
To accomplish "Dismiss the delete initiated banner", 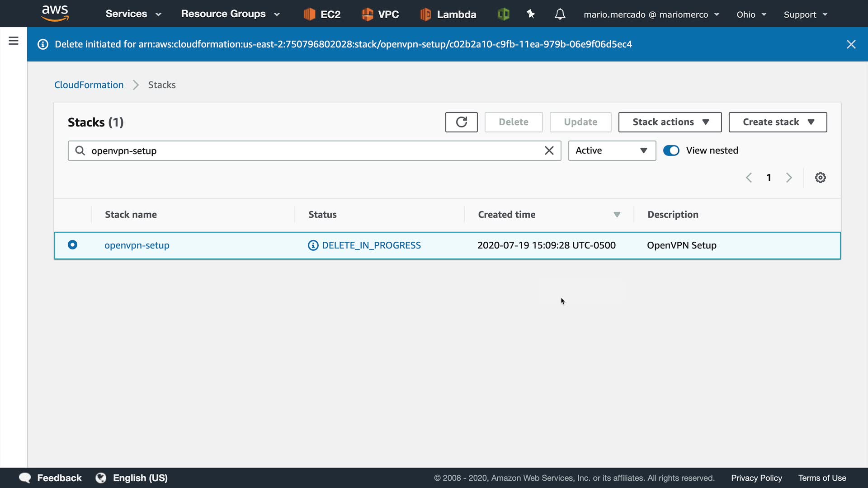I will [851, 44].
